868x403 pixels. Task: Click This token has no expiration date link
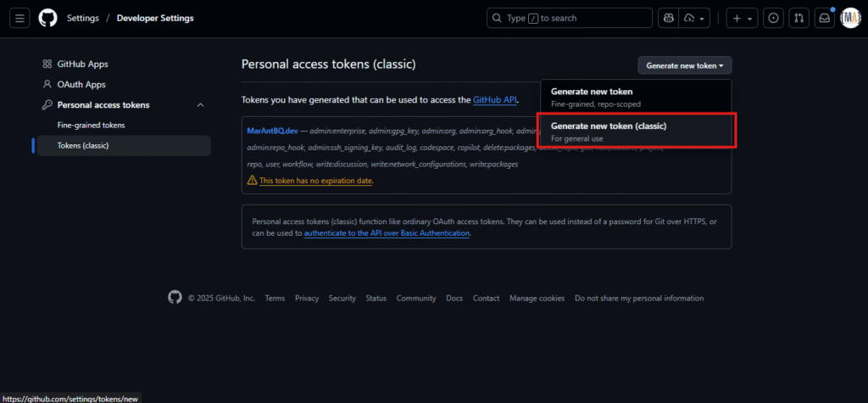(315, 181)
